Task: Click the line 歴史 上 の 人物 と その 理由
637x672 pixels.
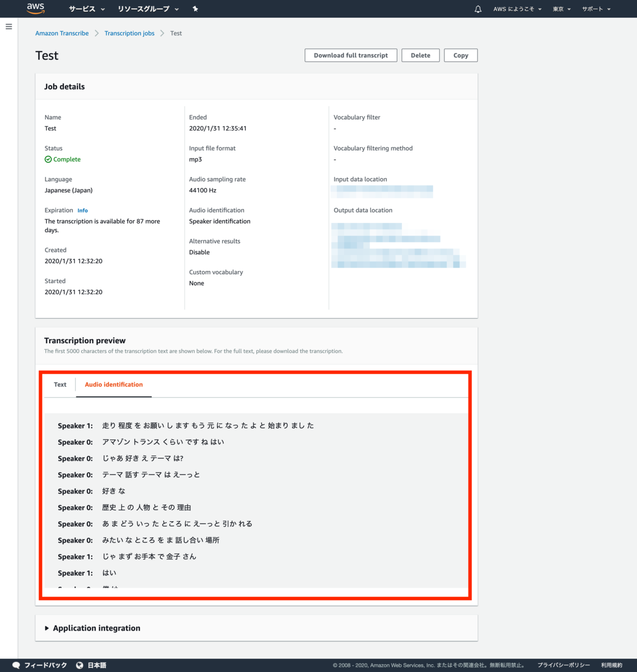Action: (147, 507)
